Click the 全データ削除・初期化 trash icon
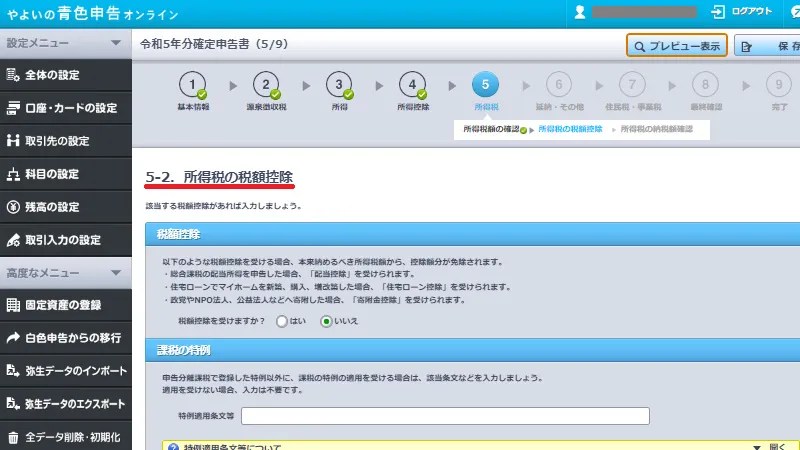The width and height of the screenshot is (800, 450). (13, 437)
